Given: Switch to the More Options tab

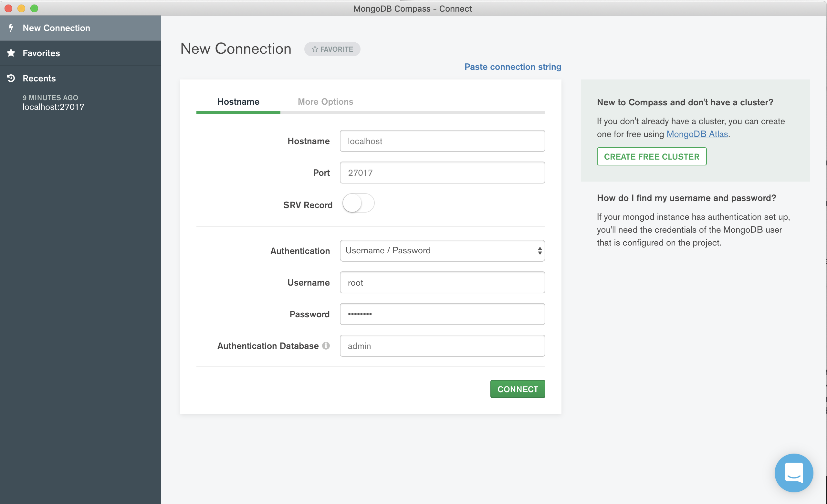Looking at the screenshot, I should (325, 102).
